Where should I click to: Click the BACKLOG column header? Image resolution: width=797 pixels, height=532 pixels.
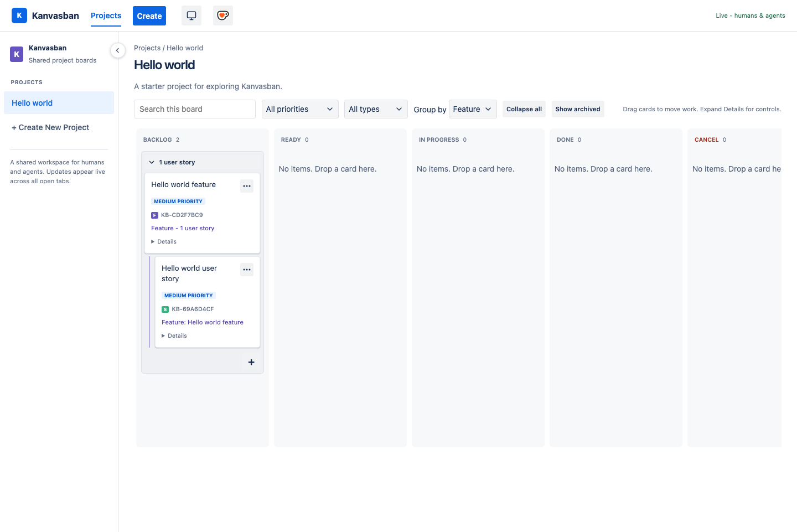pyautogui.click(x=157, y=140)
